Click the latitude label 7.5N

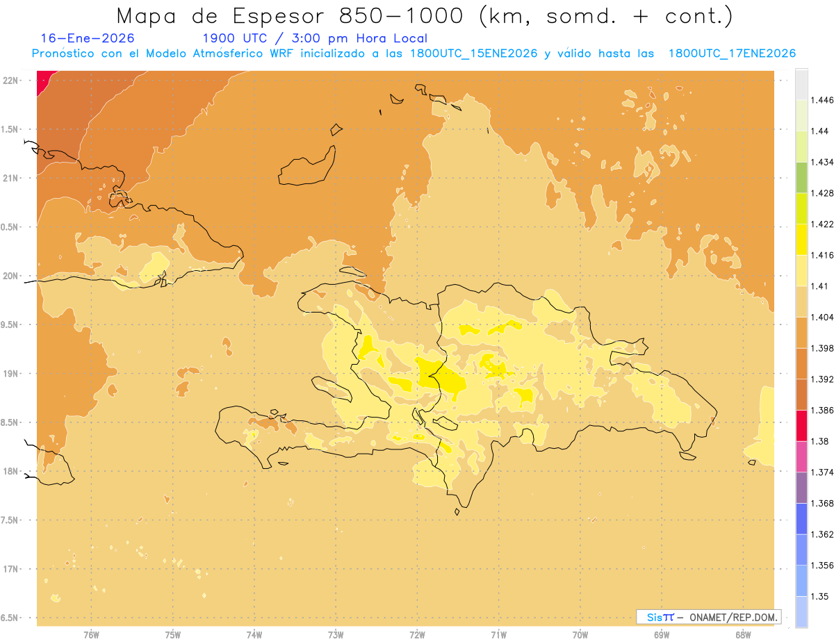(10, 520)
